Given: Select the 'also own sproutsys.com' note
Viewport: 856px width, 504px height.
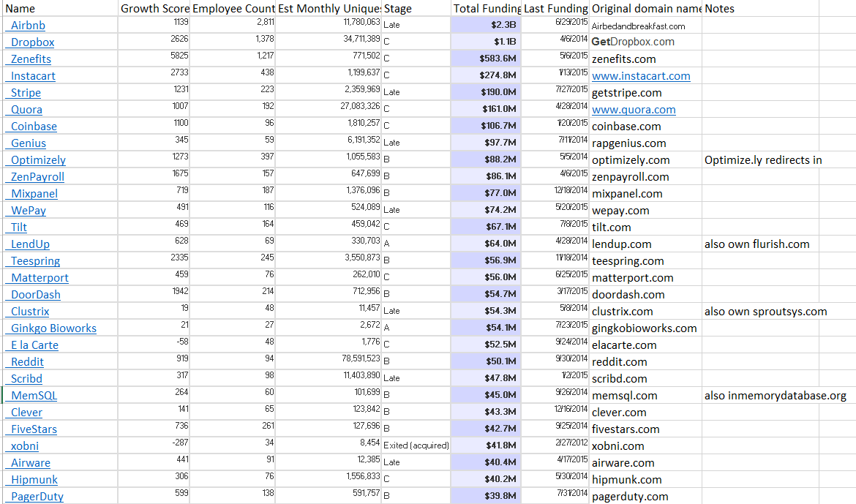Looking at the screenshot, I should [x=766, y=311].
